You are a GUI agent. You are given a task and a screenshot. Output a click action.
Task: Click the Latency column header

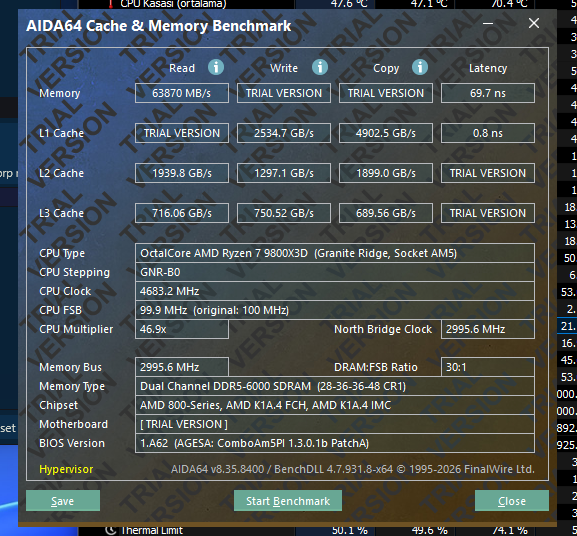click(x=488, y=68)
